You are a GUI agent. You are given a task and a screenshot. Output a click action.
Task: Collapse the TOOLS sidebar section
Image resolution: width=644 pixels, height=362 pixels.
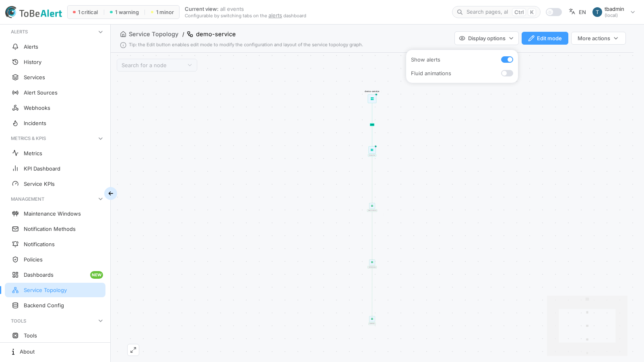point(101,321)
